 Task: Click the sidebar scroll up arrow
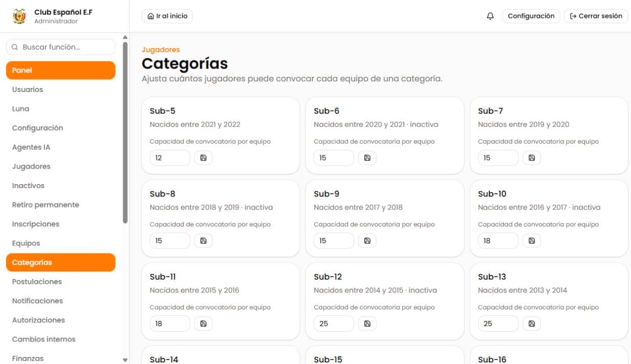[125, 37]
